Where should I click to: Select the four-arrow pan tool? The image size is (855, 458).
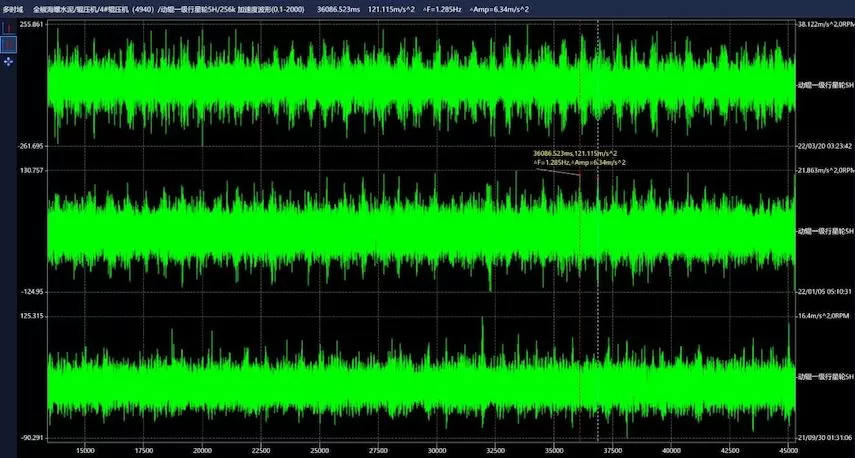point(9,62)
